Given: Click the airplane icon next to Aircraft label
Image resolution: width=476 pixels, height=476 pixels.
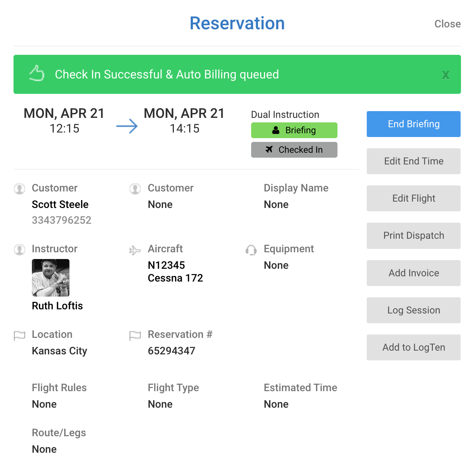Looking at the screenshot, I should pos(135,250).
